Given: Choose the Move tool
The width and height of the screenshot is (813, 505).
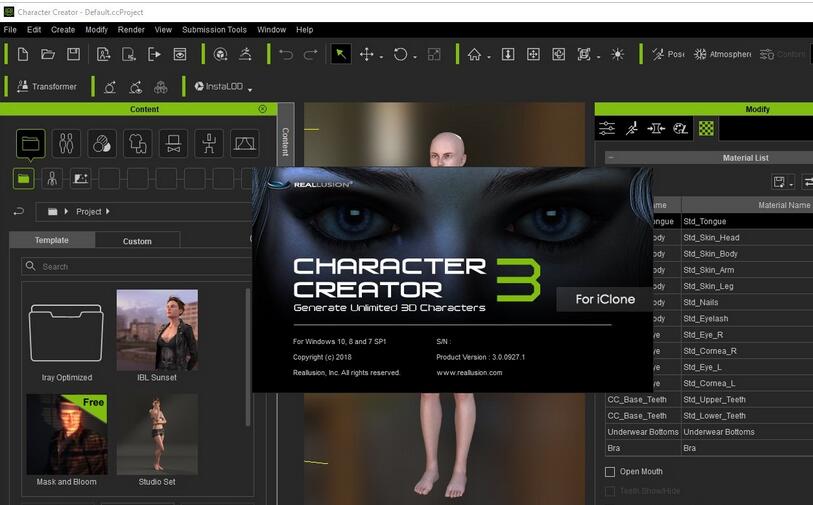Looking at the screenshot, I should pyautogui.click(x=367, y=54).
